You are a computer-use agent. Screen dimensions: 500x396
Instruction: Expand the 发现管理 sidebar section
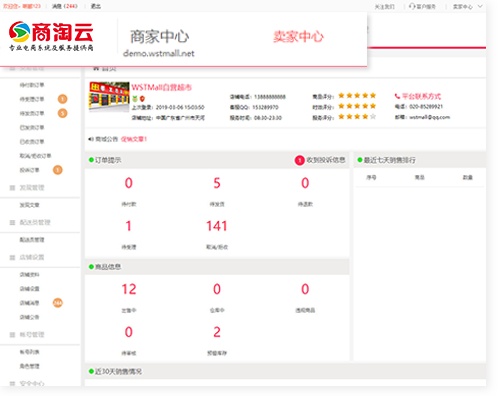32,188
